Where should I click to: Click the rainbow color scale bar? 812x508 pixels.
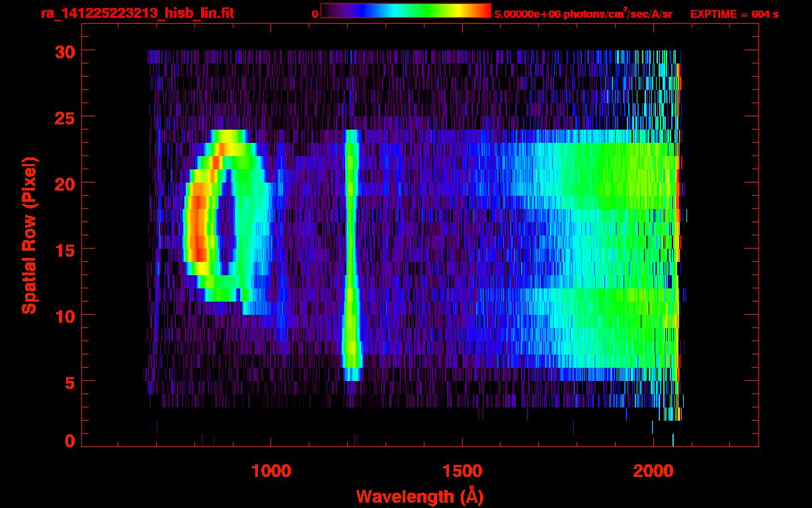pyautogui.click(x=406, y=11)
